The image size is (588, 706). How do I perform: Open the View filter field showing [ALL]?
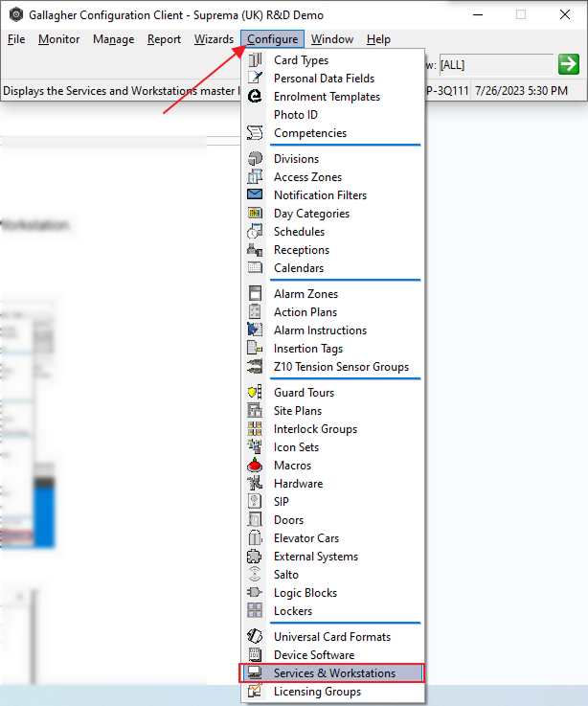[495, 65]
